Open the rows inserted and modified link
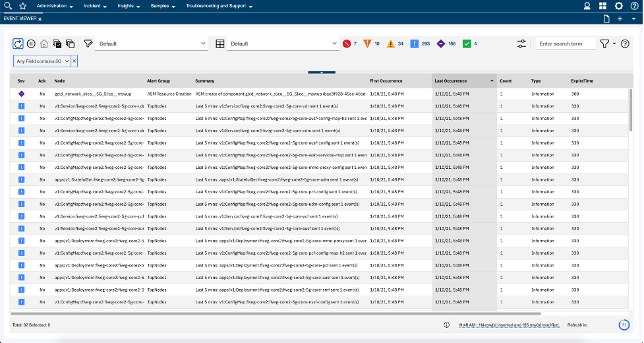 [510, 325]
